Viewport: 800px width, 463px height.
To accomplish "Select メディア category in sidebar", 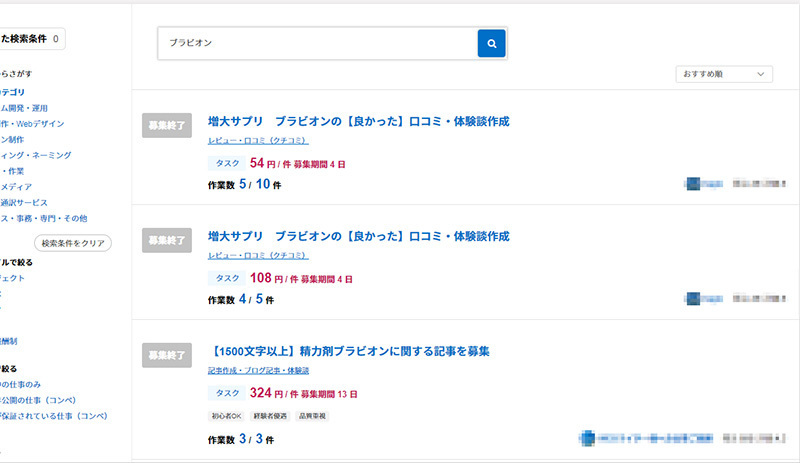I will tap(16, 187).
